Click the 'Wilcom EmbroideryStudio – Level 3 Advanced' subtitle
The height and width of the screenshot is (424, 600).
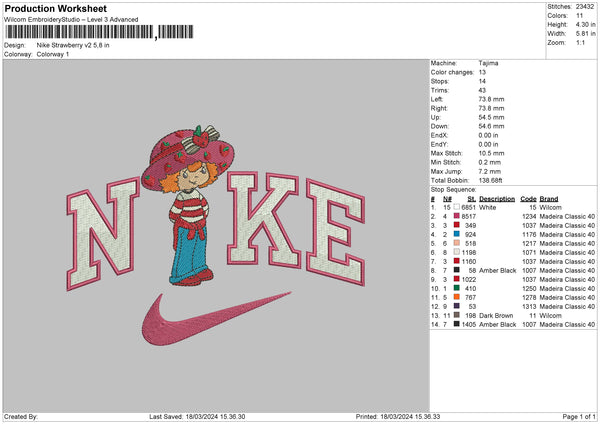tap(71, 20)
